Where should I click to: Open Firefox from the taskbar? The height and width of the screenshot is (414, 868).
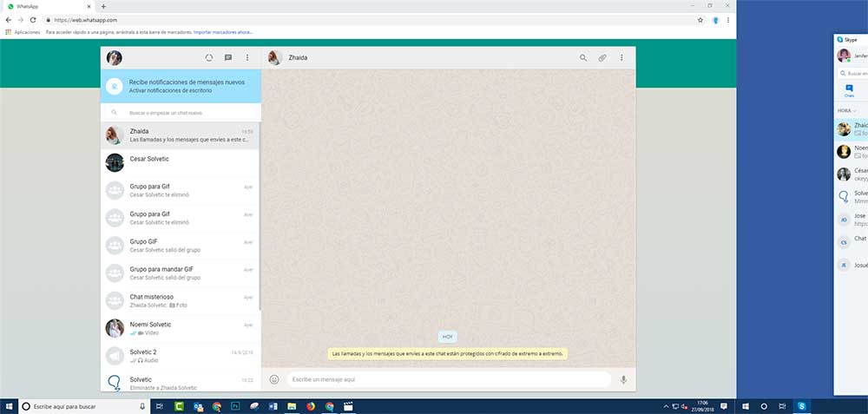311,406
